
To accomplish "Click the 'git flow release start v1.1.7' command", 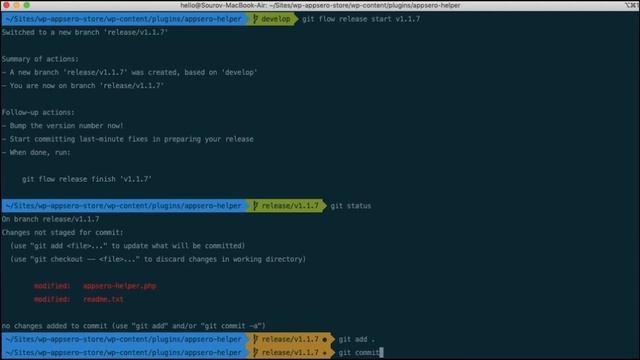I will 361,19.
